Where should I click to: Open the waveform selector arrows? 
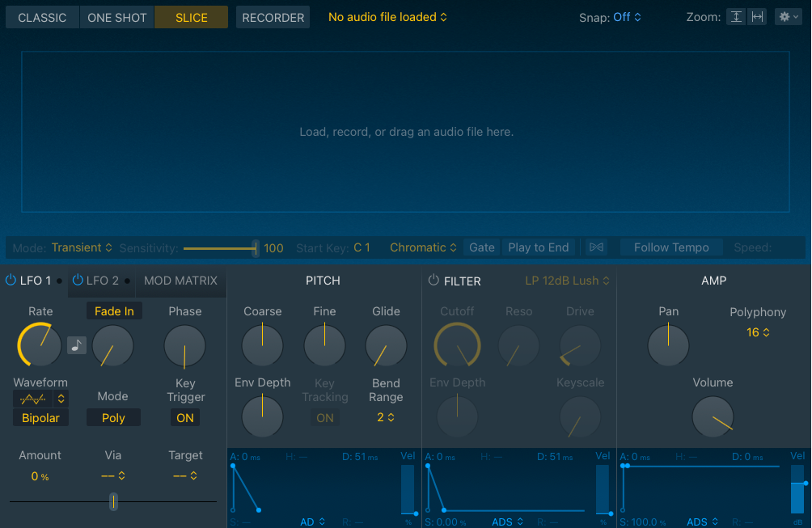click(x=61, y=399)
